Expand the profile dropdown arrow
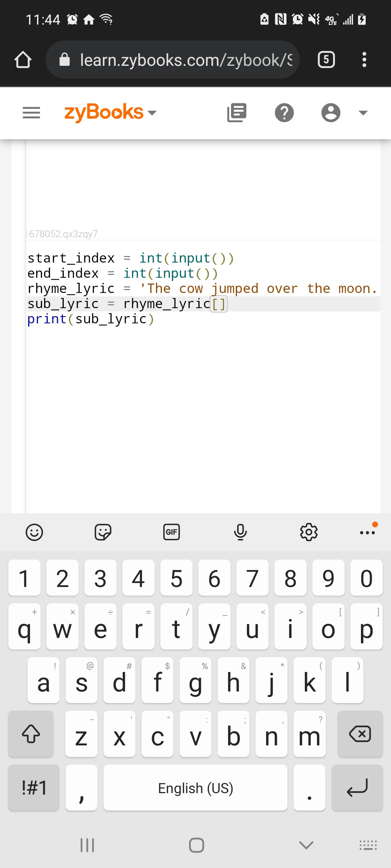This screenshot has height=868, width=391. [363, 113]
